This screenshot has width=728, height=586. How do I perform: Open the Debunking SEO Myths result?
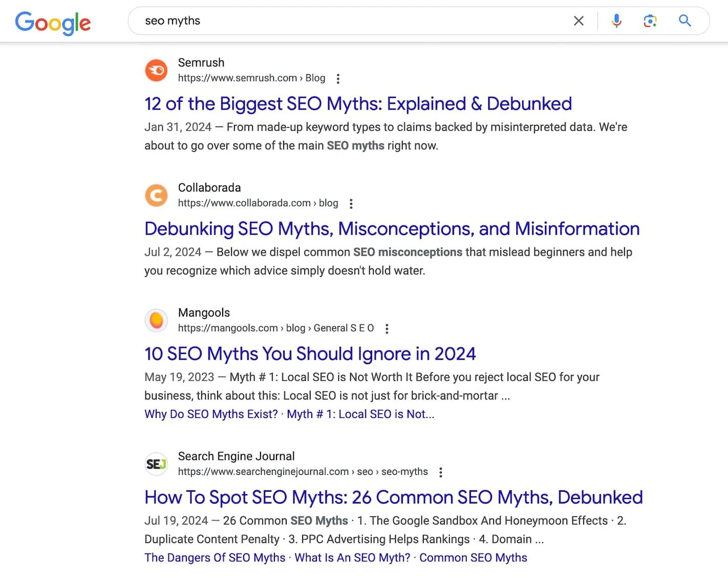tap(392, 228)
